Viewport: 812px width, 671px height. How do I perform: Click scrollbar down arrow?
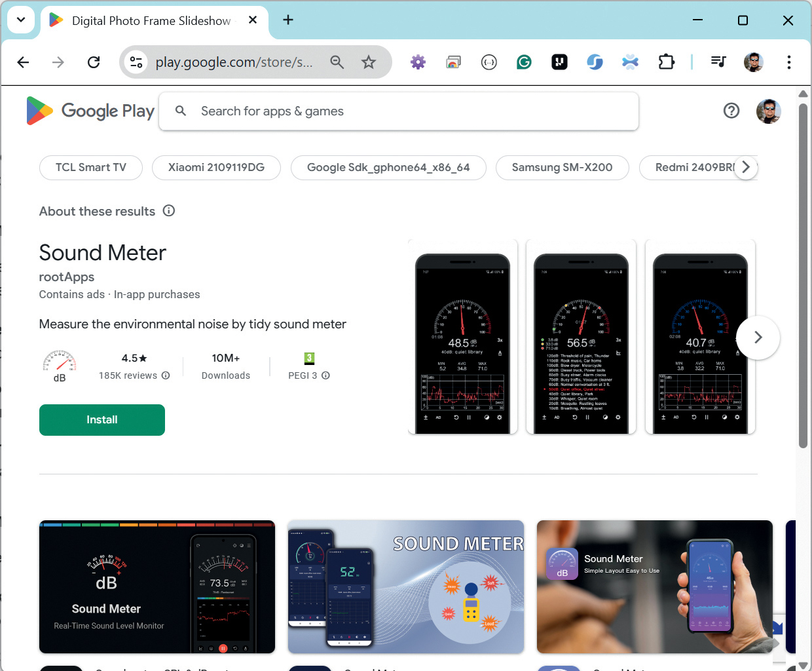pos(803,666)
